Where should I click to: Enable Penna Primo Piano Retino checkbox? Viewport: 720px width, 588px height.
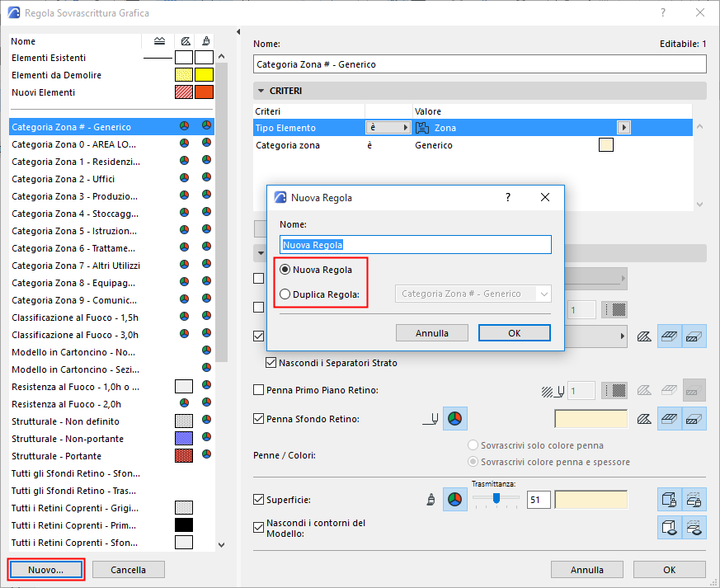click(x=258, y=390)
